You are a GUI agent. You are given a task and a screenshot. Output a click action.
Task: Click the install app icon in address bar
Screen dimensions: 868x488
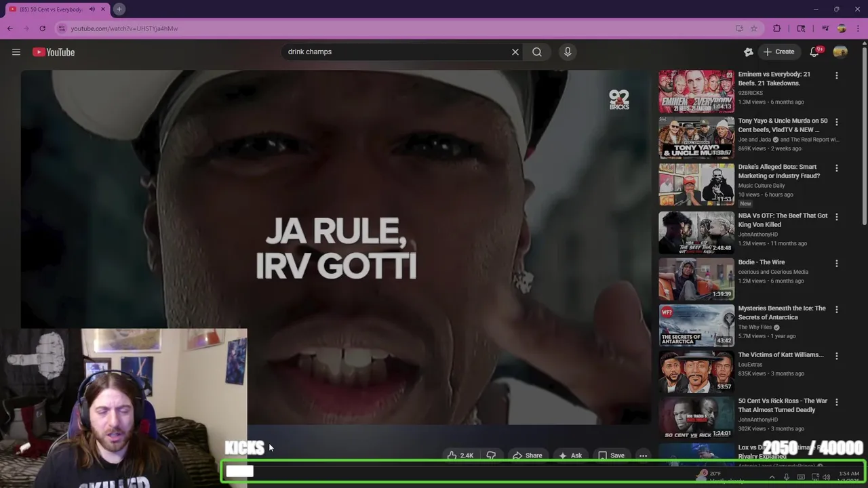tap(739, 28)
